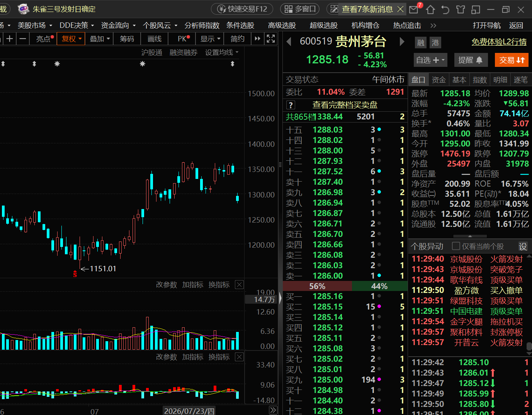532x415 pixels.
Task: Expand the 个股风云 menu
Action: pyautogui.click(x=160, y=26)
